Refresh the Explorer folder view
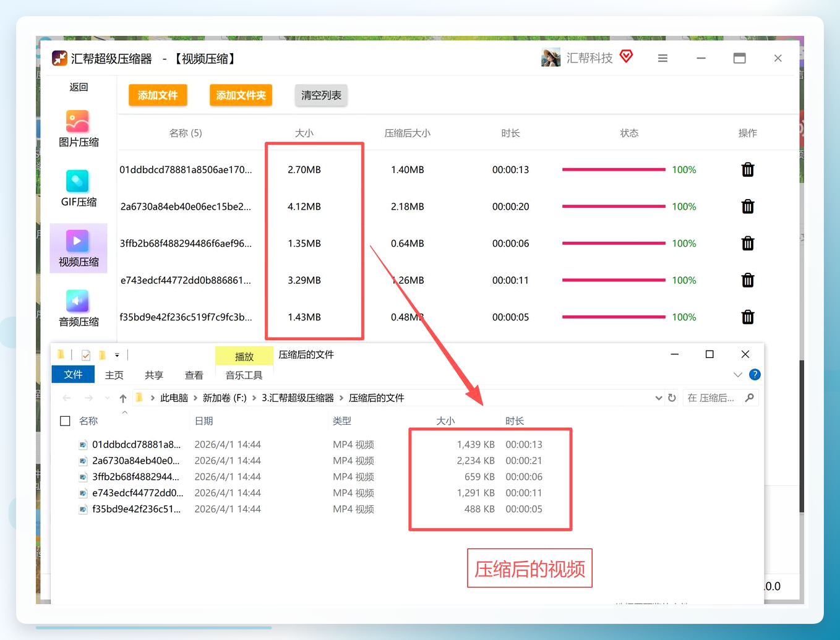 (672, 398)
